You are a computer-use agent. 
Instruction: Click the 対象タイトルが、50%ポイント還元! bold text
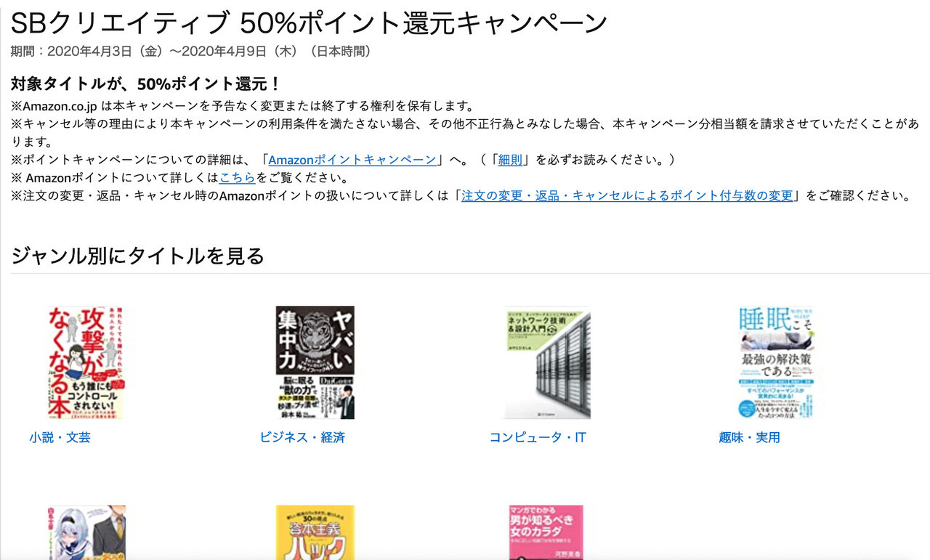145,84
